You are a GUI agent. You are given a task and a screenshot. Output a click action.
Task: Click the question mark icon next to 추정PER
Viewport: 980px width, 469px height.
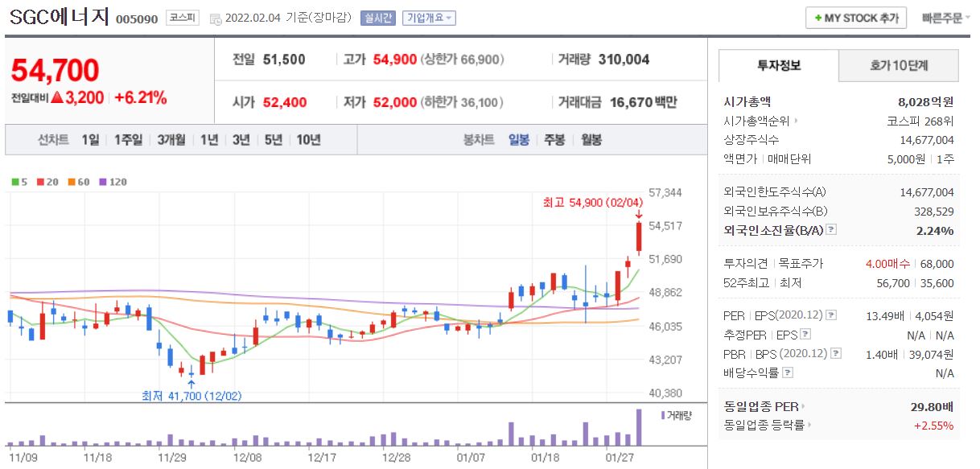(805, 335)
